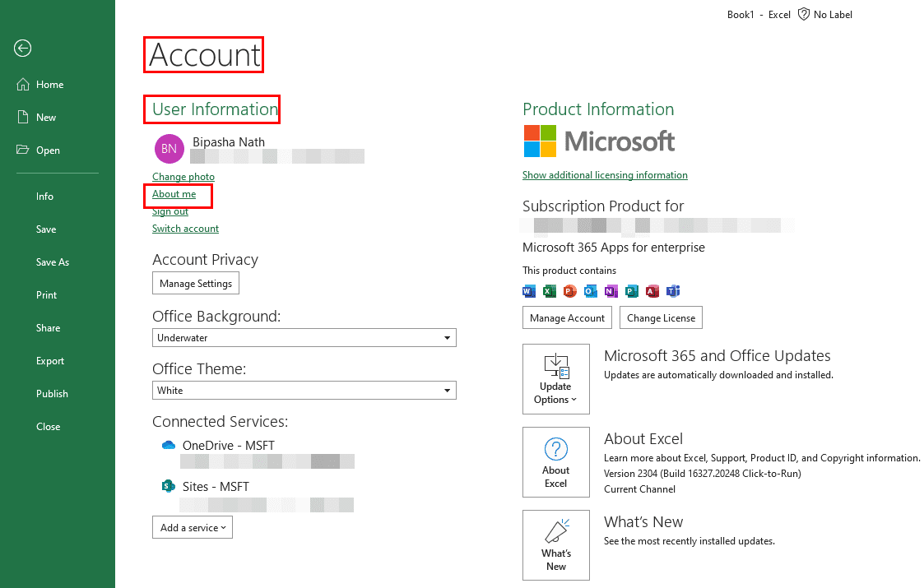Go back with the back arrow icon
Screen dimensions: 924x588
(x=22, y=49)
